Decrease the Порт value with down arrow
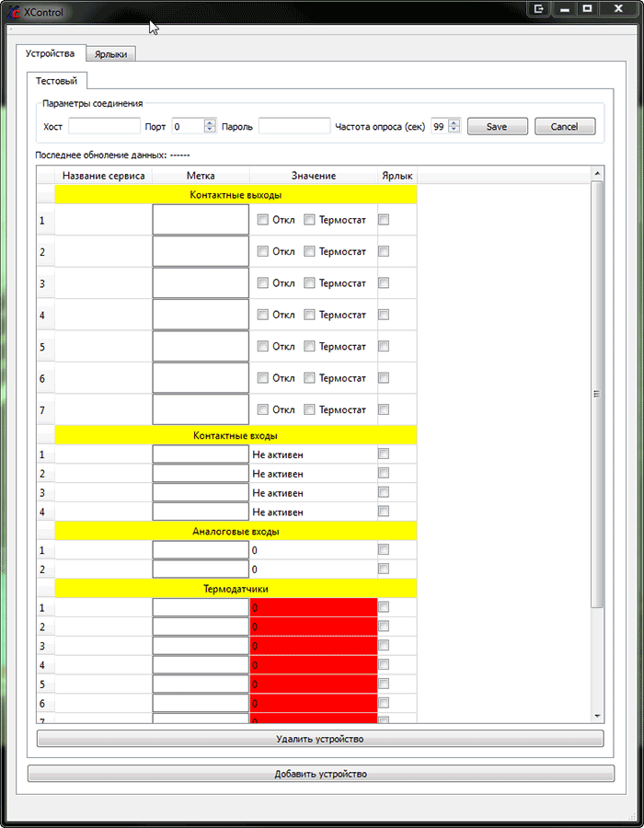 click(210, 130)
